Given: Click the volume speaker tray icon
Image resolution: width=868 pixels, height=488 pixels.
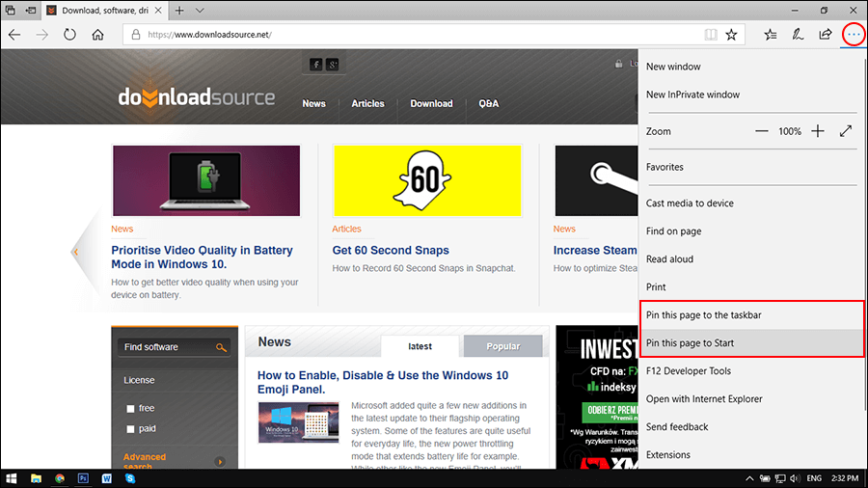Looking at the screenshot, I should 795,478.
